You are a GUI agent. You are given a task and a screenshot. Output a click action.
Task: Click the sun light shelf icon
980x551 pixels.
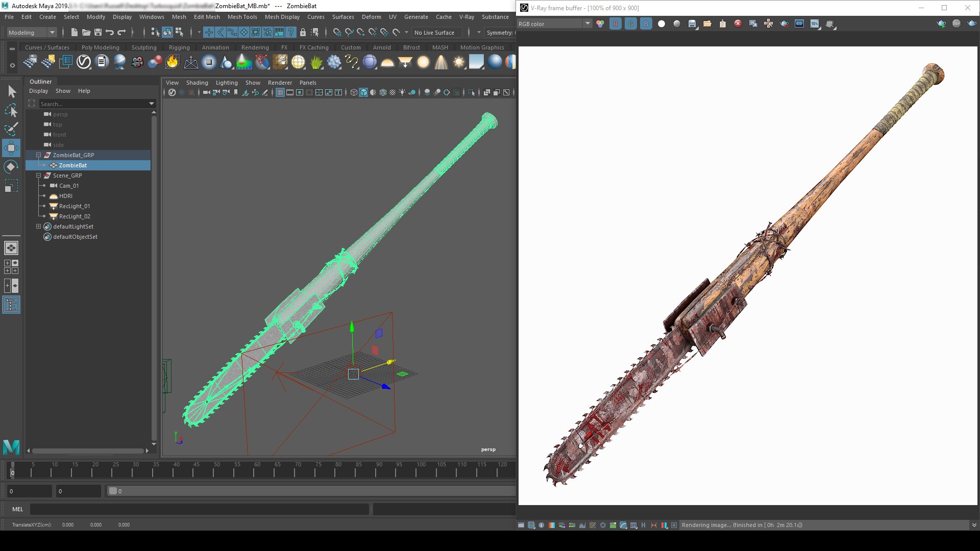[x=459, y=62]
